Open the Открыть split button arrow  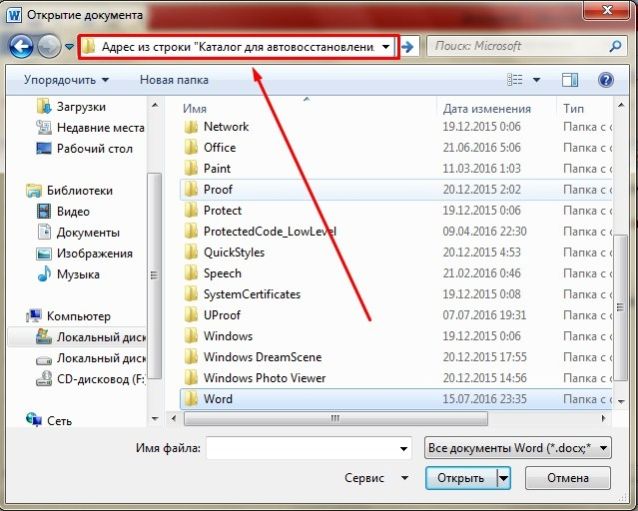click(504, 478)
